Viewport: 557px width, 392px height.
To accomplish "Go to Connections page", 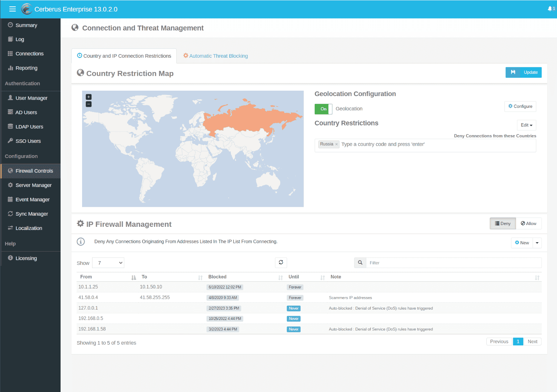I will (x=30, y=54).
